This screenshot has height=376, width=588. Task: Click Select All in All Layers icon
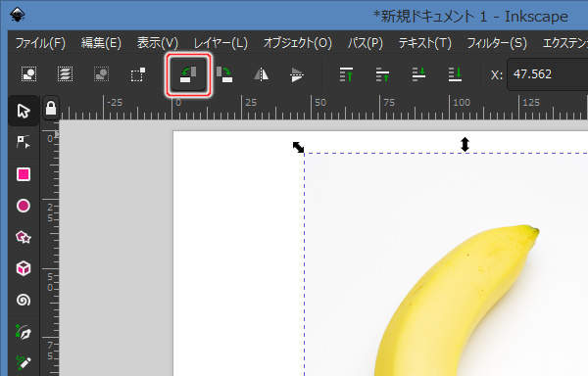point(65,74)
